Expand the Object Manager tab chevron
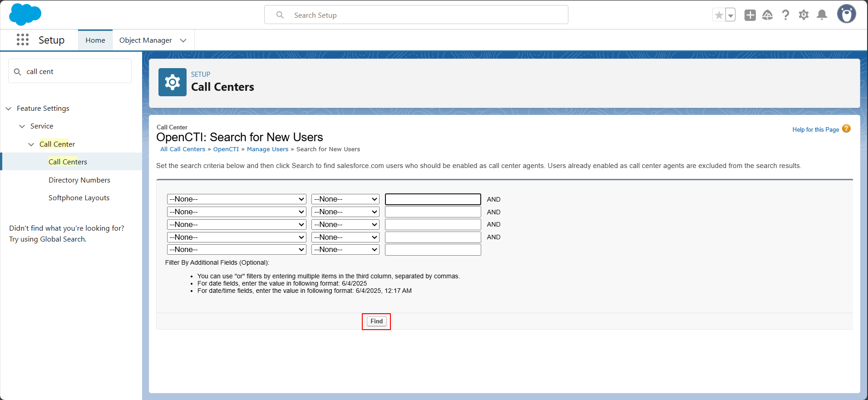Screen dimensions: 868x400 [x=183, y=40]
